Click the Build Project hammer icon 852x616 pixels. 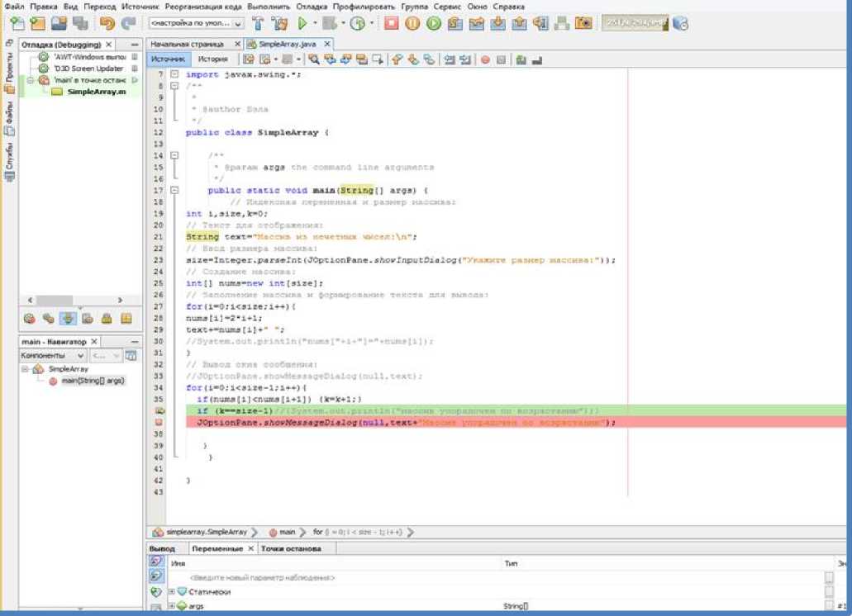(x=257, y=24)
